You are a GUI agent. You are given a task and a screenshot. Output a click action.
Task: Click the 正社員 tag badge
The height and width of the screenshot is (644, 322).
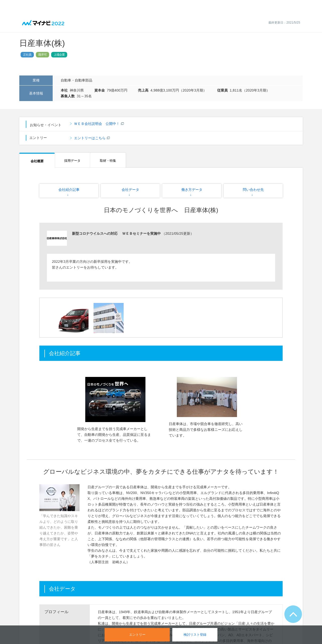pyautogui.click(x=27, y=55)
